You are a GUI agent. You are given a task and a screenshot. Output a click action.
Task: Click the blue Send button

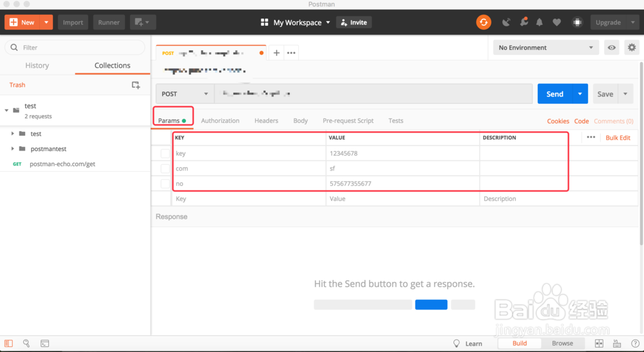point(555,94)
